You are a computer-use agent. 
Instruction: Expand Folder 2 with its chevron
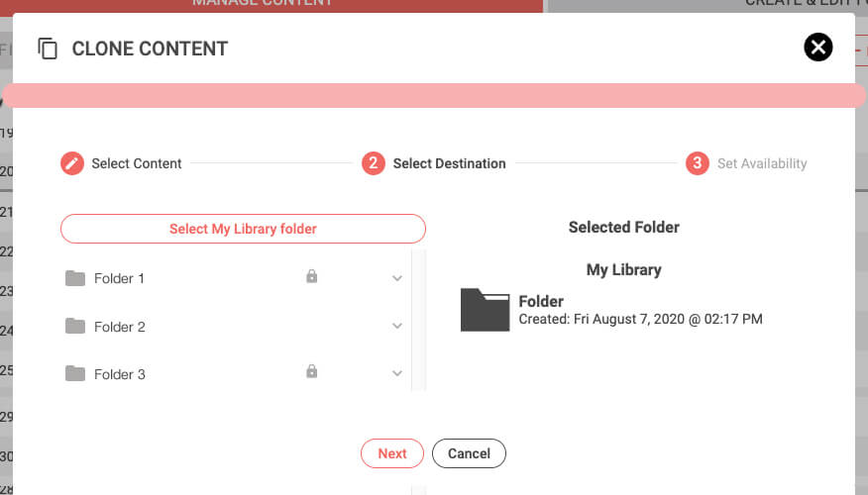click(x=397, y=327)
